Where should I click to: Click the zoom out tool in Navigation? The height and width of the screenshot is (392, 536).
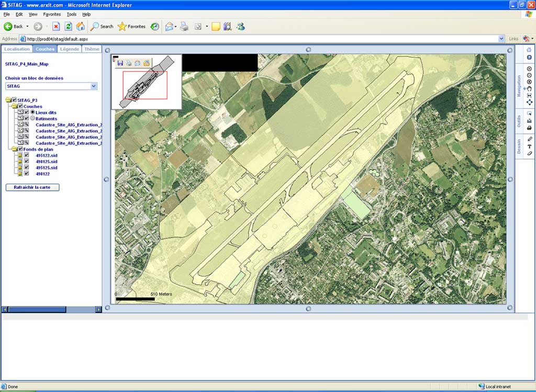tap(529, 75)
